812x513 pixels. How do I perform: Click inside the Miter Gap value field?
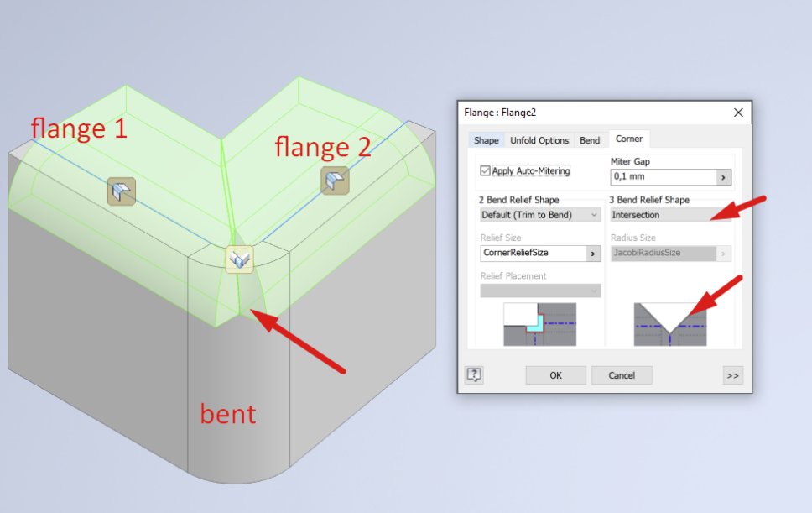point(654,176)
